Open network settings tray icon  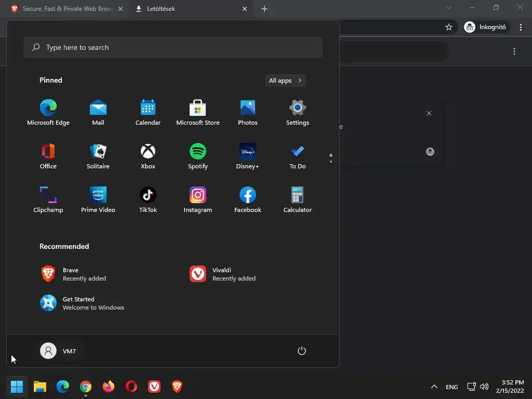pyautogui.click(x=471, y=387)
